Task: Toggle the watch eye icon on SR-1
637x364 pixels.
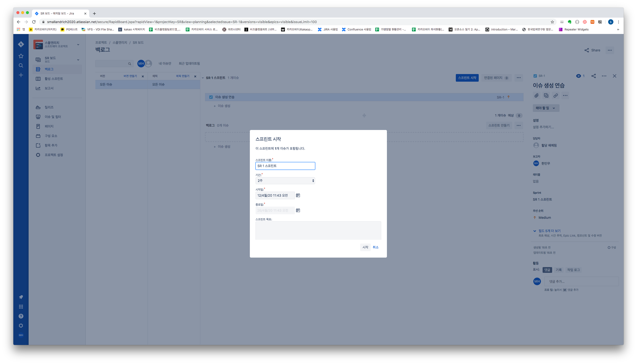Action: (x=578, y=76)
